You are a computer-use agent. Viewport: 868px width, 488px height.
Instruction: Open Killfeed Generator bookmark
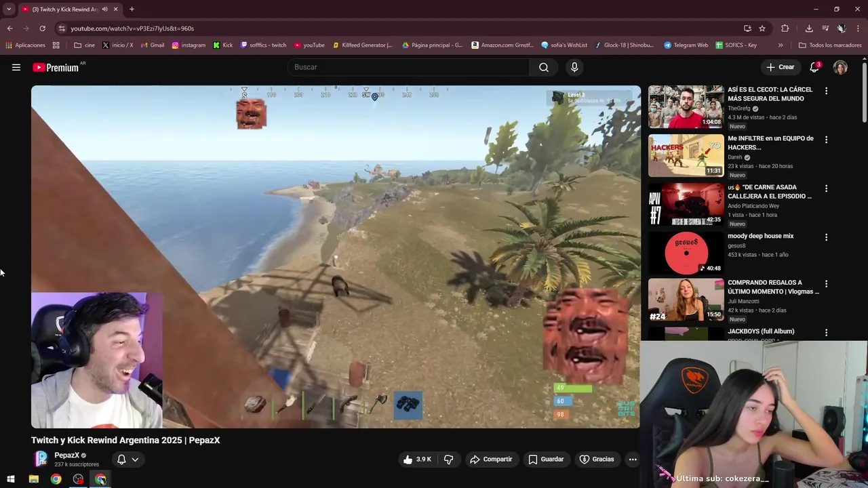click(362, 45)
